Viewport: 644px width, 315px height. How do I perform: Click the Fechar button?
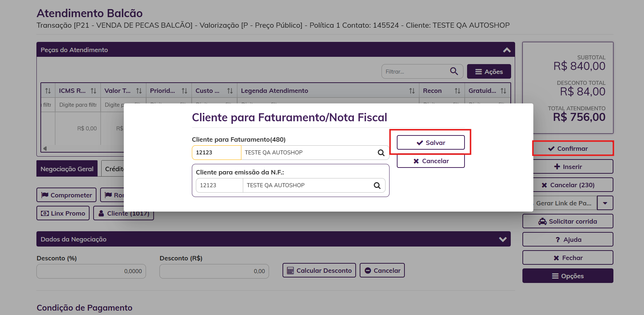(568, 257)
